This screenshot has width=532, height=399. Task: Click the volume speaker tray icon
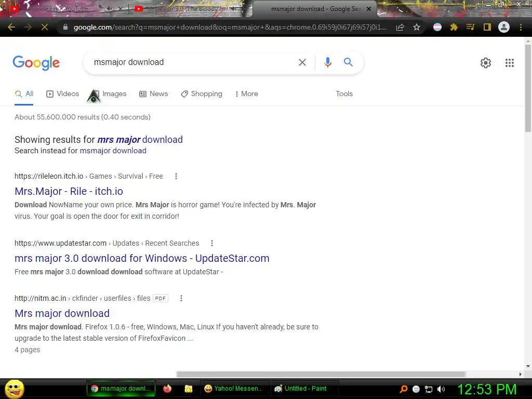441,389
